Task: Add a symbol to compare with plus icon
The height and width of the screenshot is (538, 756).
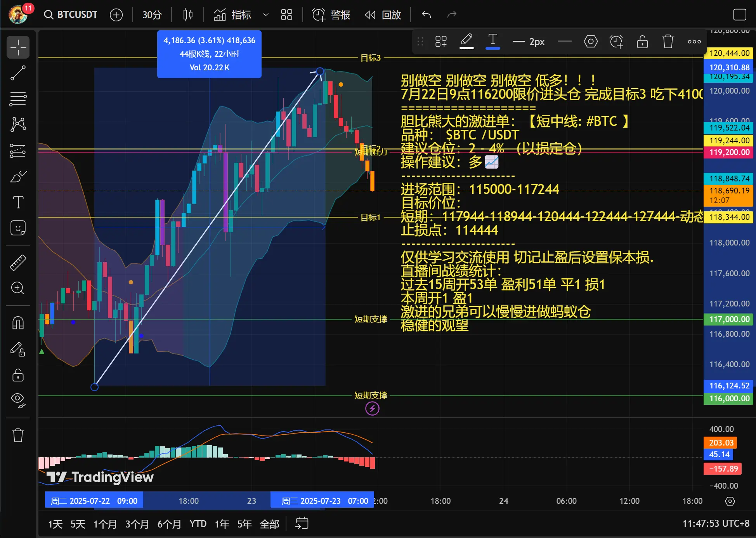Action: [116, 15]
